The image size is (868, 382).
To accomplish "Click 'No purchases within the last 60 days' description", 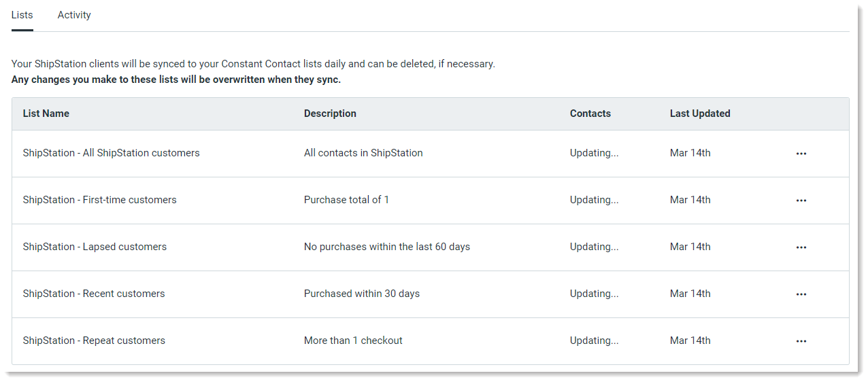I will [x=387, y=247].
